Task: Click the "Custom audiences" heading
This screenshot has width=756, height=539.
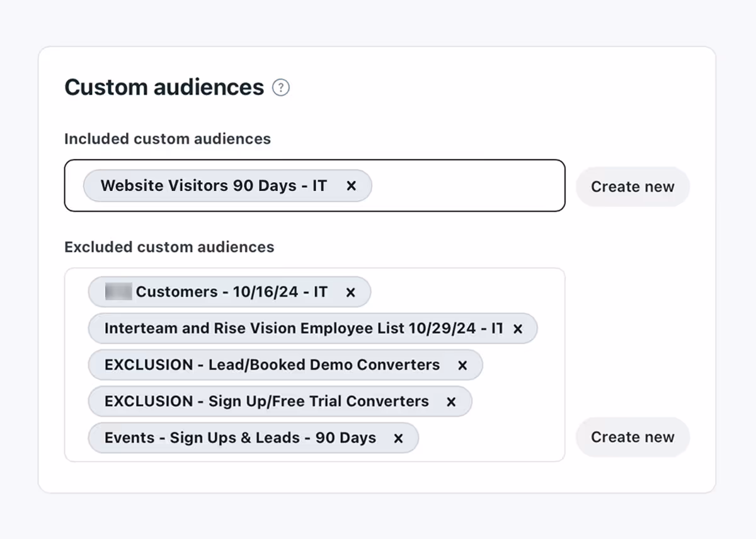Action: (164, 88)
